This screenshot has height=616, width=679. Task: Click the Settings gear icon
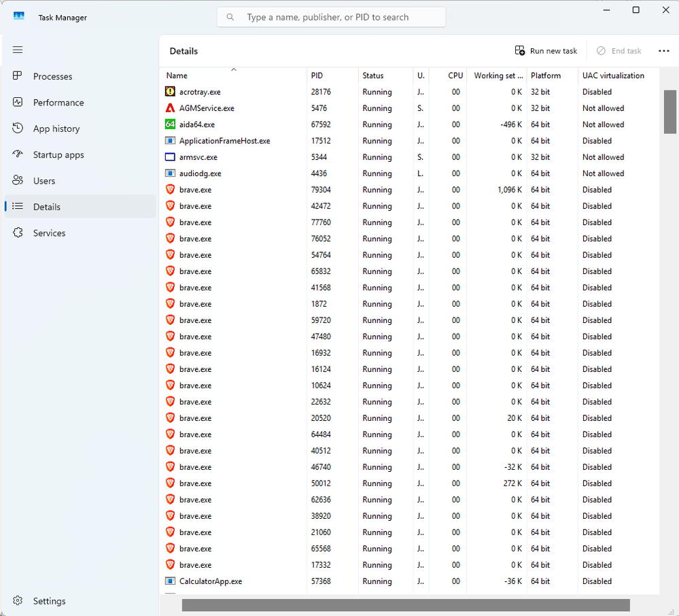(17, 601)
